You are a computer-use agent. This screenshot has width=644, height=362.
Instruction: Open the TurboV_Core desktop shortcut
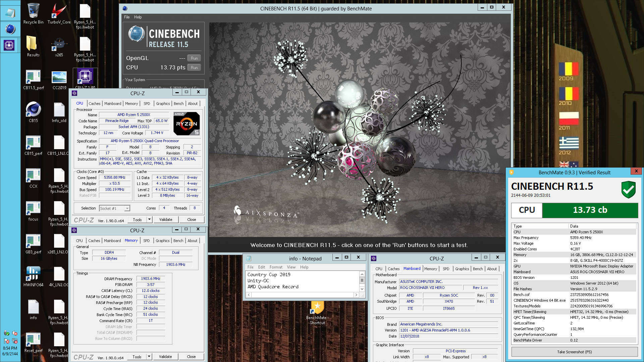point(59,13)
